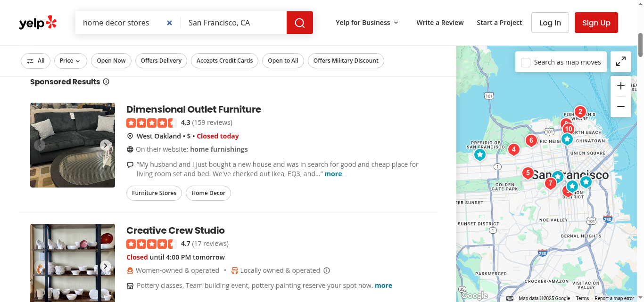The image size is (644, 302).
Task: Zoom out on the map
Action: [x=621, y=106]
